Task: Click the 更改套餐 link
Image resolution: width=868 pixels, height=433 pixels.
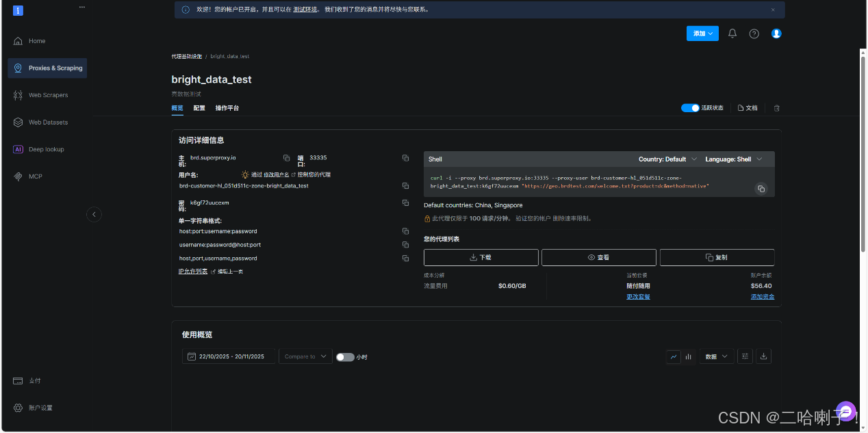Action: coord(638,297)
